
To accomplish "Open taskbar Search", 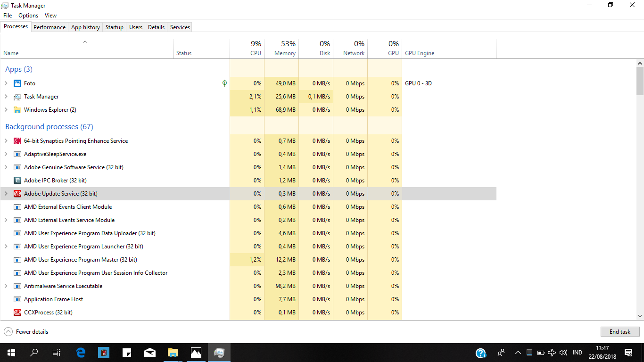I will pyautogui.click(x=34, y=353).
